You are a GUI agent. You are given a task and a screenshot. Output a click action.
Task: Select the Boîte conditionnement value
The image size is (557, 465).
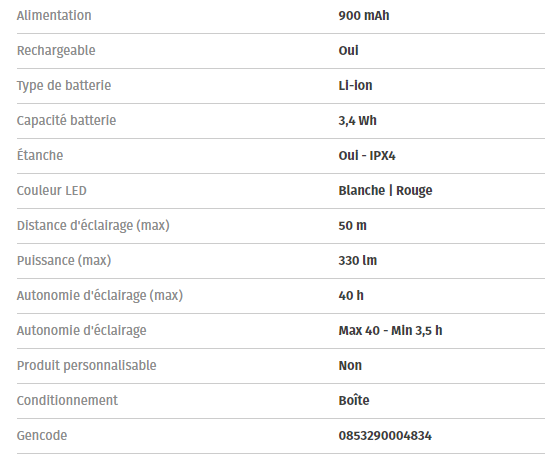[354, 400]
